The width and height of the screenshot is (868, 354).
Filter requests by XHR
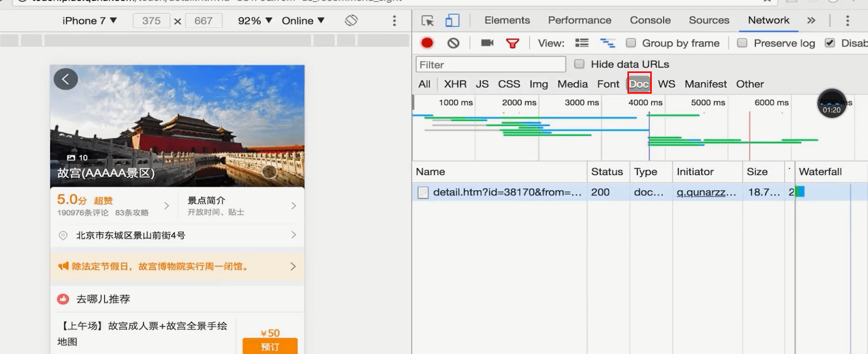(x=455, y=84)
